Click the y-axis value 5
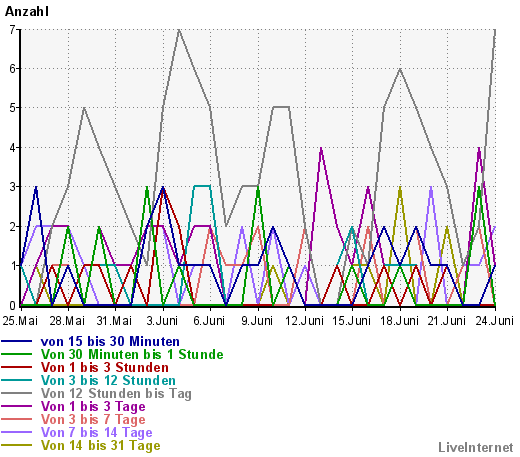Image resolution: width=520 pixels, height=457 pixels. coord(13,108)
